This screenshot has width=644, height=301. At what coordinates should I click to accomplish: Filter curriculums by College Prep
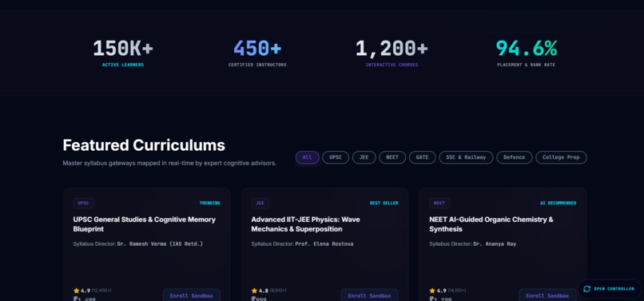561,157
